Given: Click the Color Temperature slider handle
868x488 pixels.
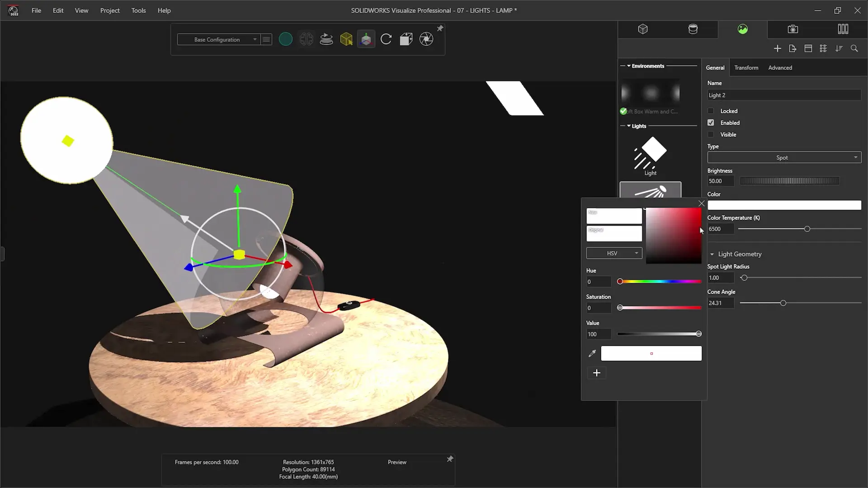Looking at the screenshot, I should pos(807,229).
